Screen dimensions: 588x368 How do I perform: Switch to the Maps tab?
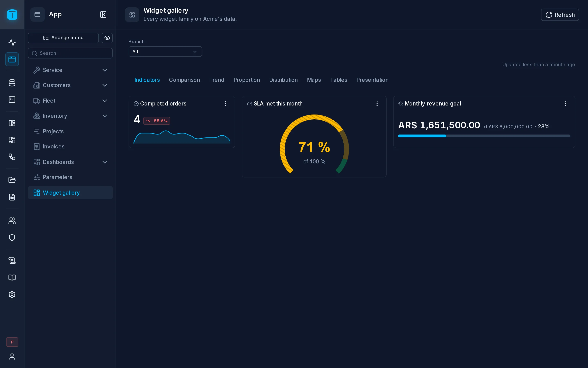314,80
